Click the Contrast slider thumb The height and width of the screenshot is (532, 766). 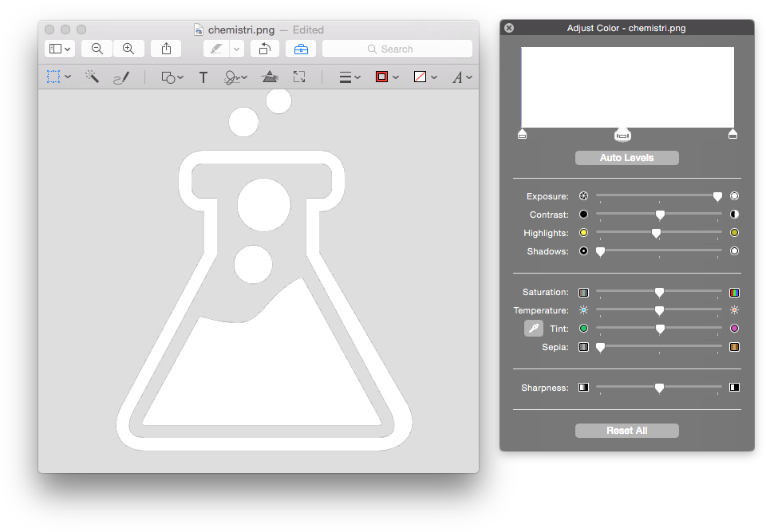tap(660, 215)
